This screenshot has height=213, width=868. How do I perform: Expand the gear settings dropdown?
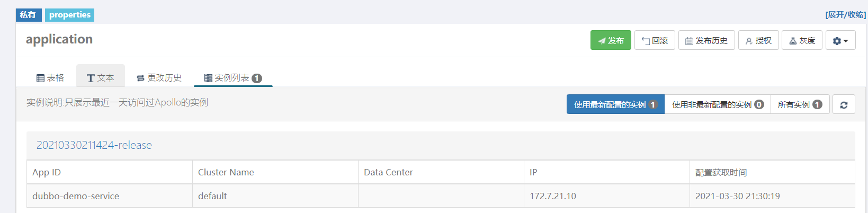840,40
